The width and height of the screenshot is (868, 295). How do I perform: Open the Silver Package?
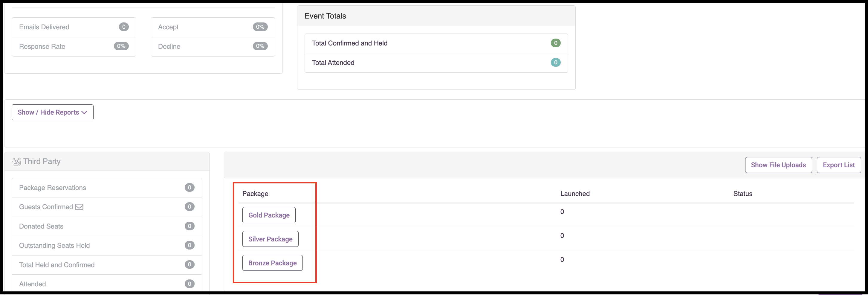click(x=270, y=239)
